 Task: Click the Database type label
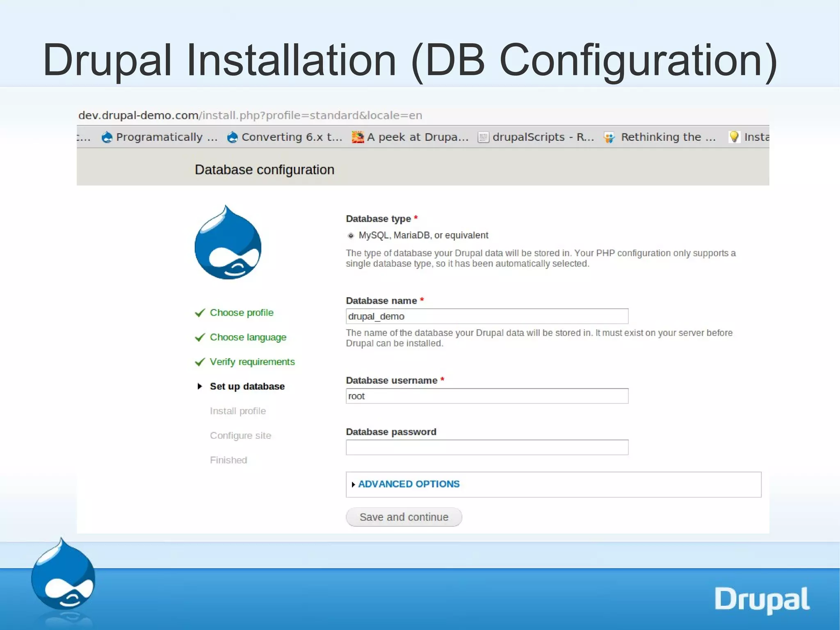tap(379, 219)
